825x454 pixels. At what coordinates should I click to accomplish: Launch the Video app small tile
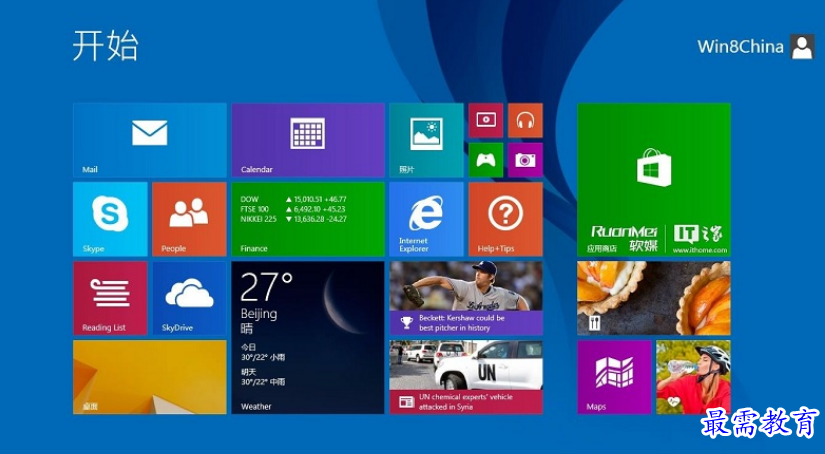pos(486,120)
